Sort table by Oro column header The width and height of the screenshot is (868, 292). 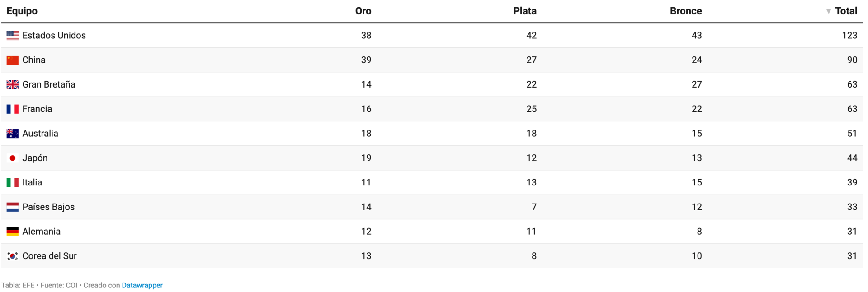point(363,11)
